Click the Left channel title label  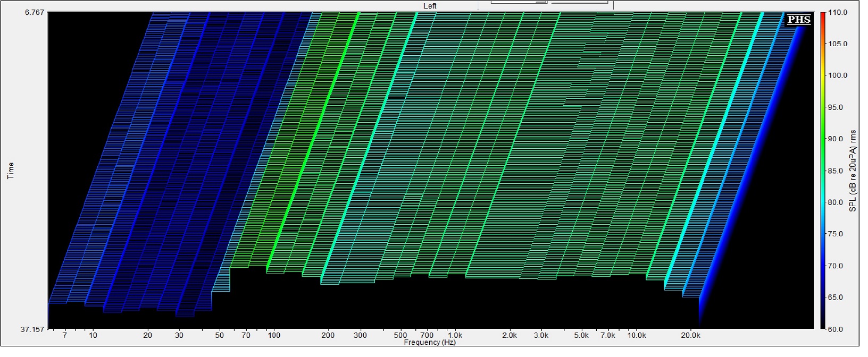click(x=430, y=6)
